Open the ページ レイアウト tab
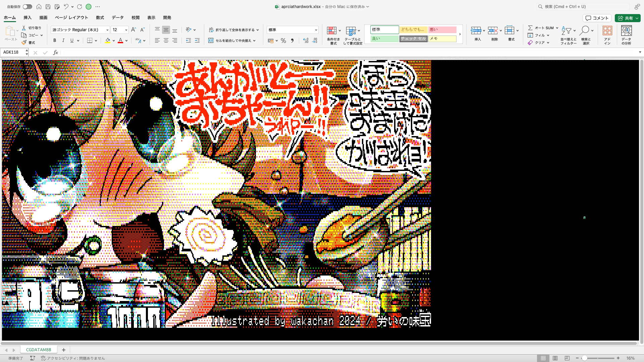The image size is (644, 362). click(71, 18)
